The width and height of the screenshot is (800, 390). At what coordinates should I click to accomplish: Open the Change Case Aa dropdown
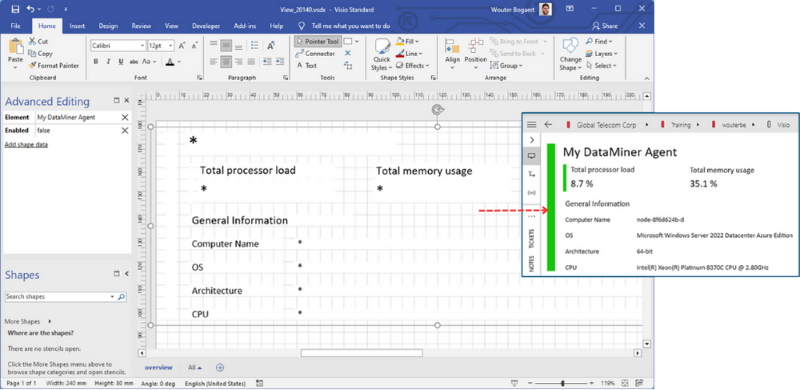tap(149, 62)
